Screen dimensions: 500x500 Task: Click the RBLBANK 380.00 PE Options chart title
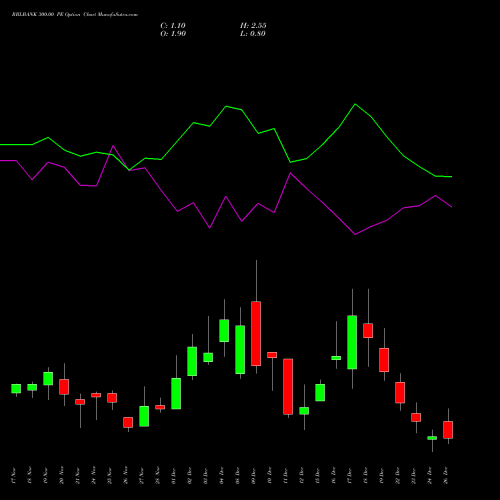75,15
